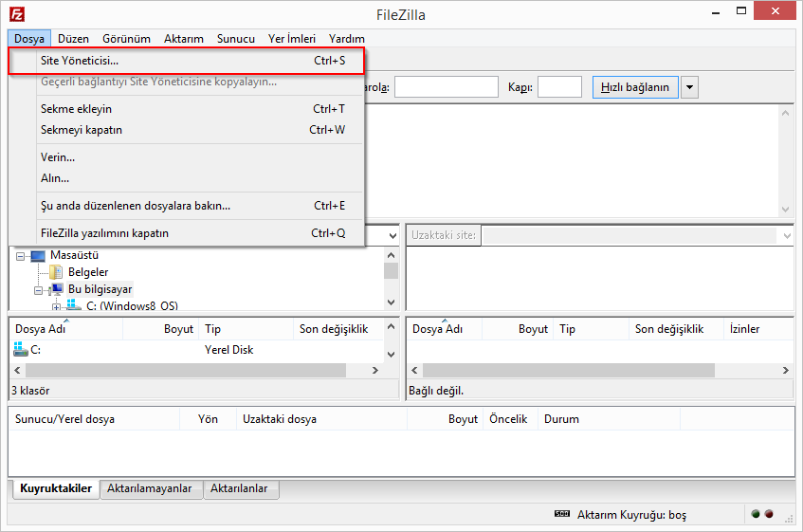Click local file list horizontal scrollbar left arrow

tap(17, 370)
